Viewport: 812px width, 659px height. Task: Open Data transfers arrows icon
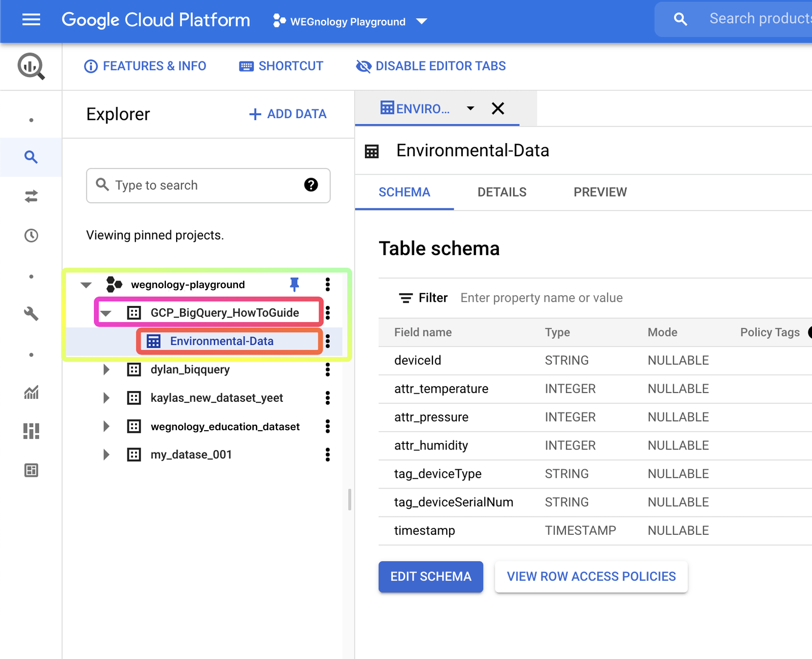(x=31, y=196)
